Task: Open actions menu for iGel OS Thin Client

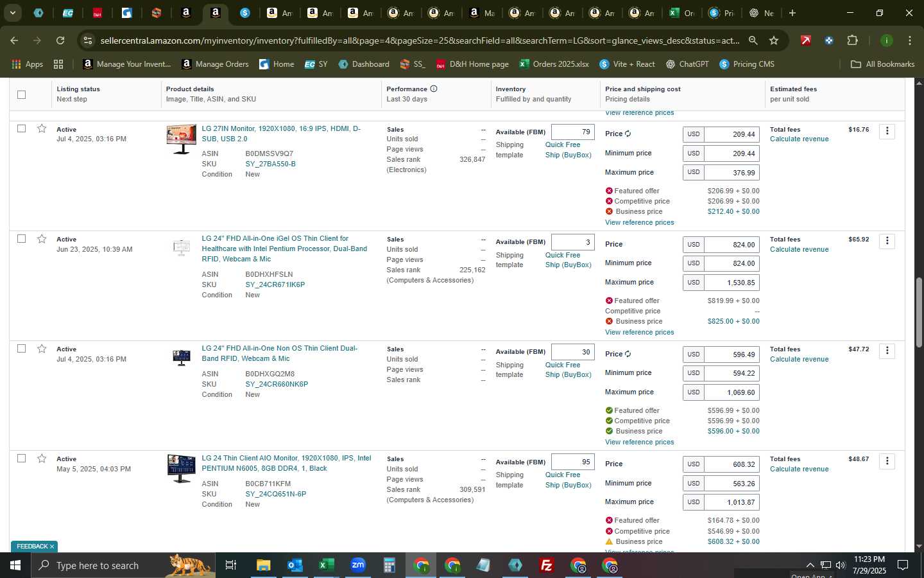Action: point(887,241)
